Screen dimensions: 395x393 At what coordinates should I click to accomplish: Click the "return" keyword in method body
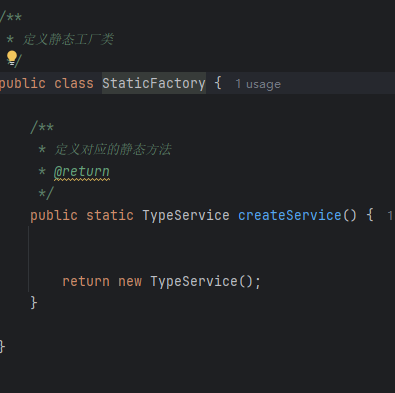[86, 281]
